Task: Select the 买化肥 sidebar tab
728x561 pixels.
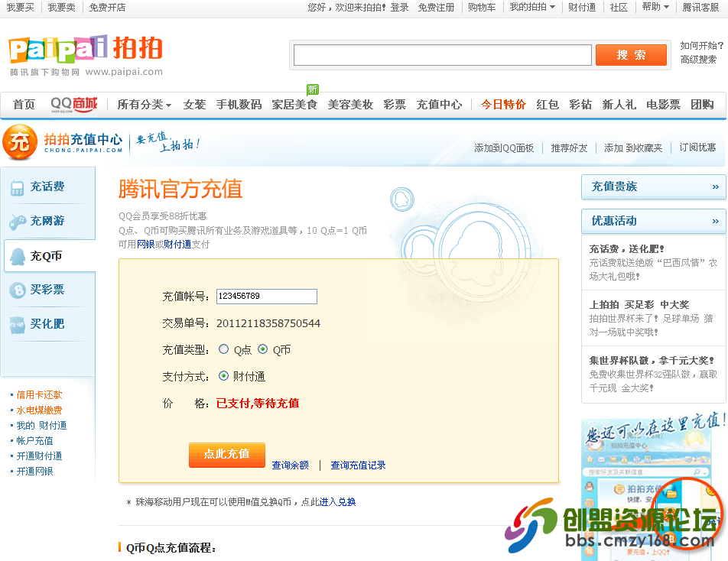Action: point(48,324)
